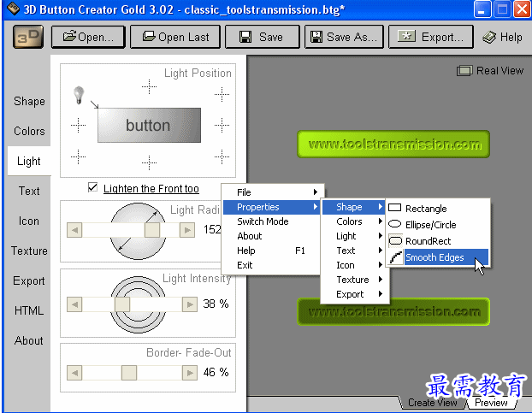
Task: Open the Text sidebar tab
Action: pyautogui.click(x=29, y=191)
